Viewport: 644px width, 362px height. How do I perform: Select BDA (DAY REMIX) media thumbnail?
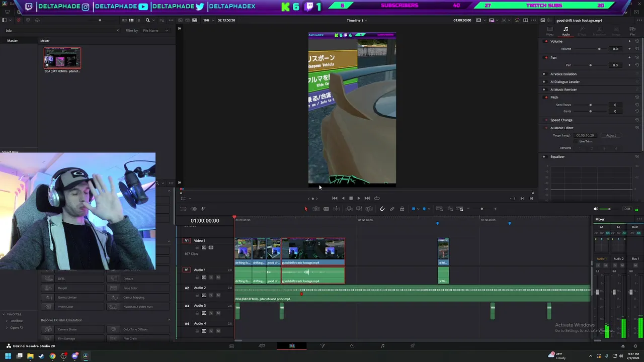tap(62, 58)
